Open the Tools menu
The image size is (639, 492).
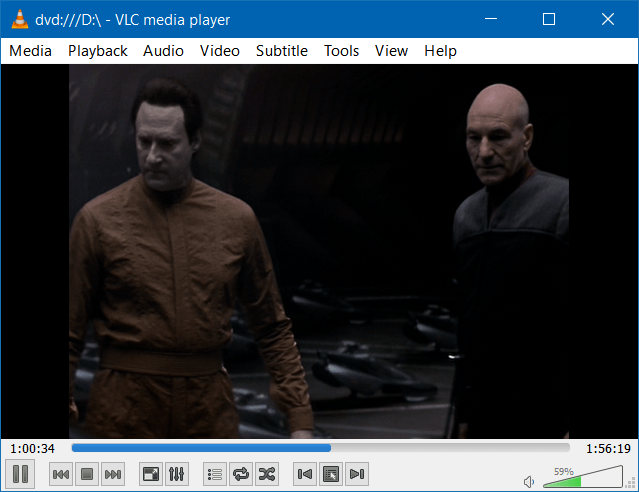tap(342, 51)
